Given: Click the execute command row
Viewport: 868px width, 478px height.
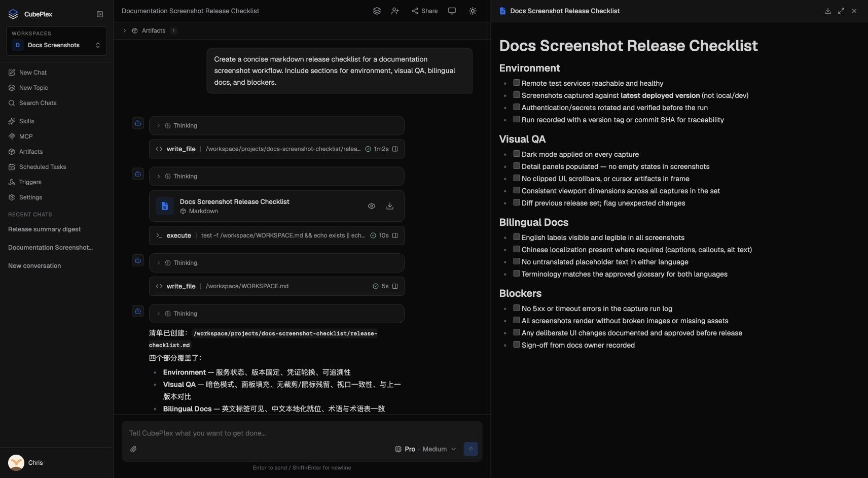Looking at the screenshot, I should click(276, 235).
